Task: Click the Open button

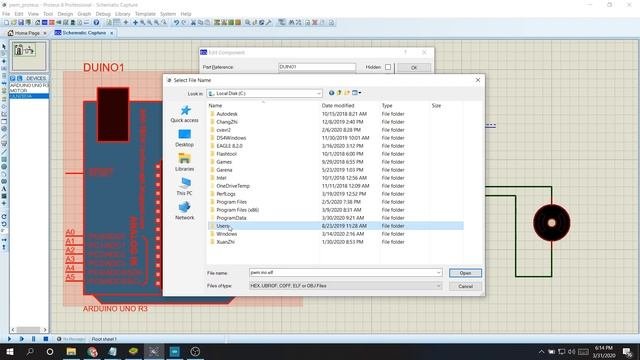Action: [x=465, y=273]
